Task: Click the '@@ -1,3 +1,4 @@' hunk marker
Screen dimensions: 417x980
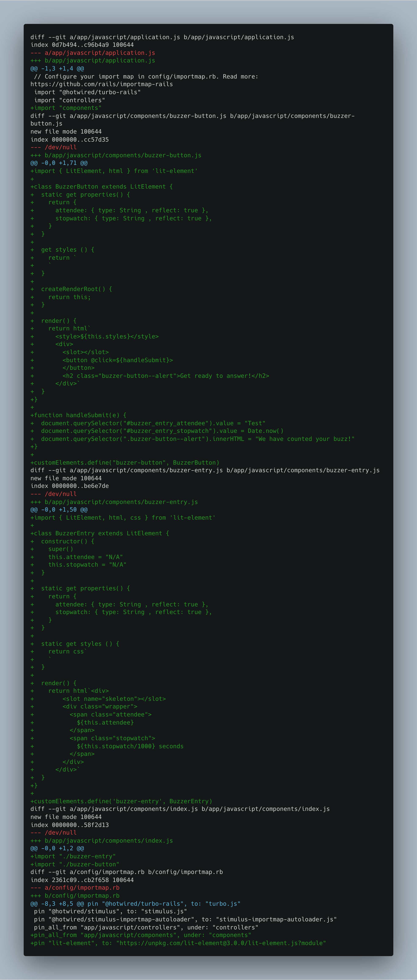Action: click(57, 69)
